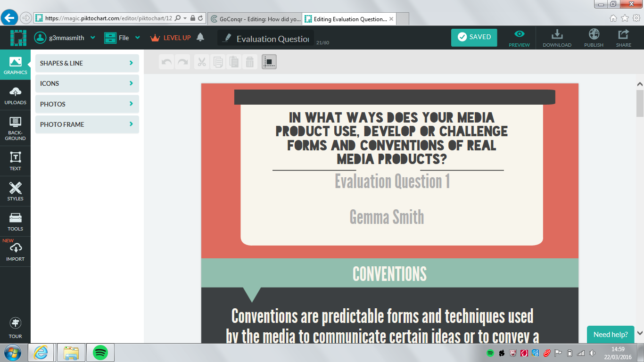
Task: Open the Graphics panel in the sidebar
Action: tap(15, 65)
